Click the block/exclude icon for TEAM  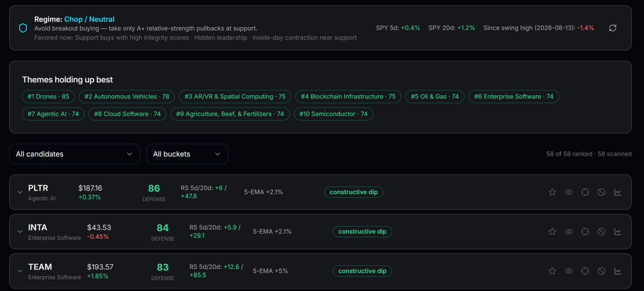pos(601,271)
